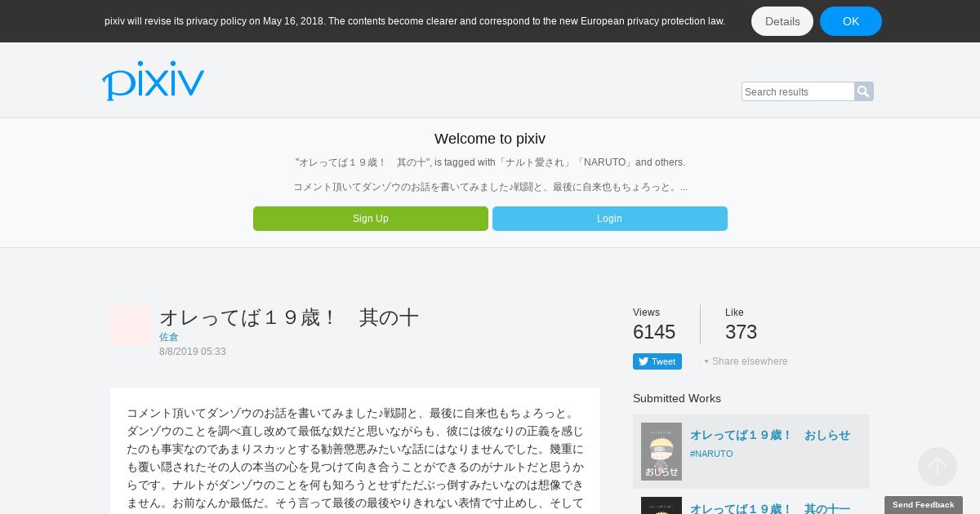
Task: Click the green Sign Up button
Action: 371,219
